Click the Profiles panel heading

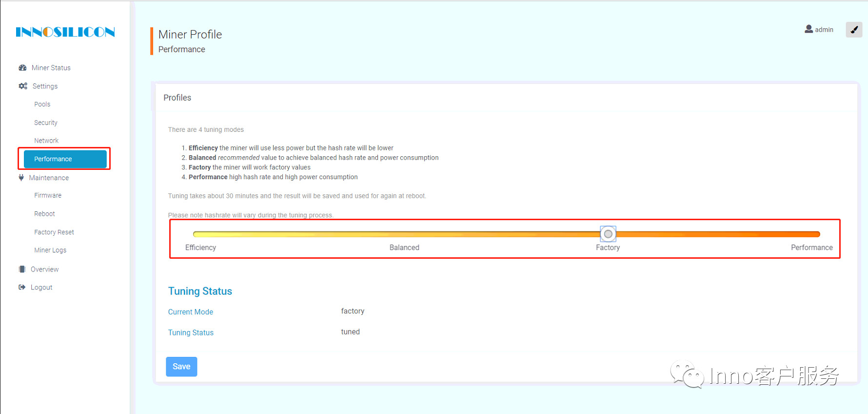coord(178,98)
